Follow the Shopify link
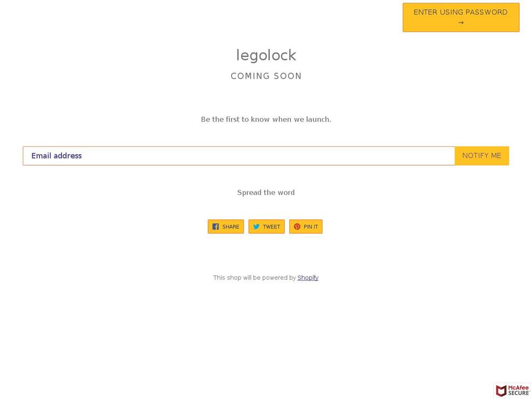 coord(308,278)
